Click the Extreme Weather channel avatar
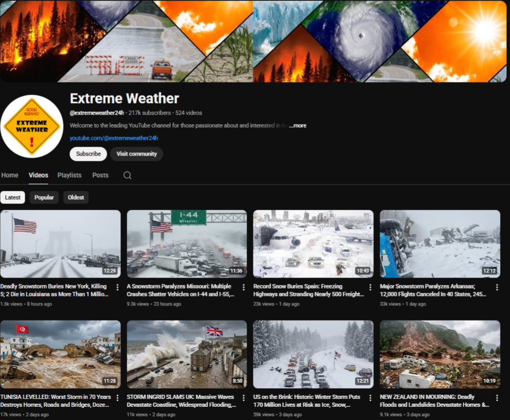Viewport: 510px width, 420px height. tap(32, 127)
